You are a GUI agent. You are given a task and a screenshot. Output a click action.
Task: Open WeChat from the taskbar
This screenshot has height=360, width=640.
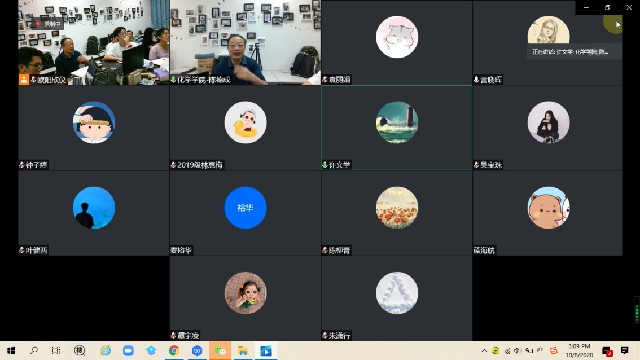tap(220, 351)
